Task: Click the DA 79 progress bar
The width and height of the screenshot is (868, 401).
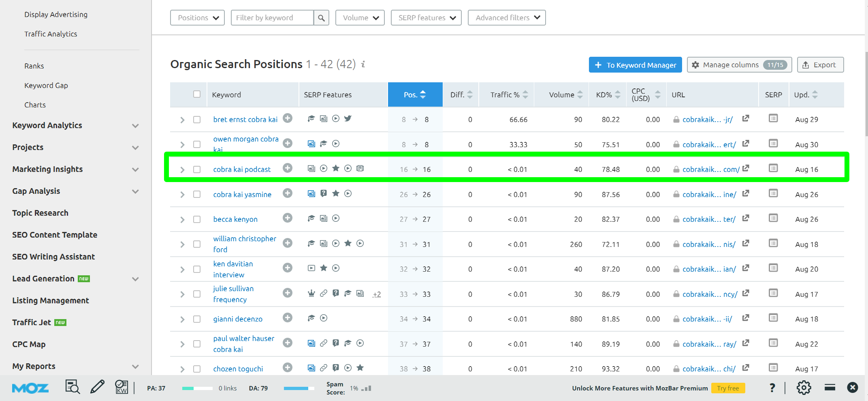Action: tap(299, 388)
